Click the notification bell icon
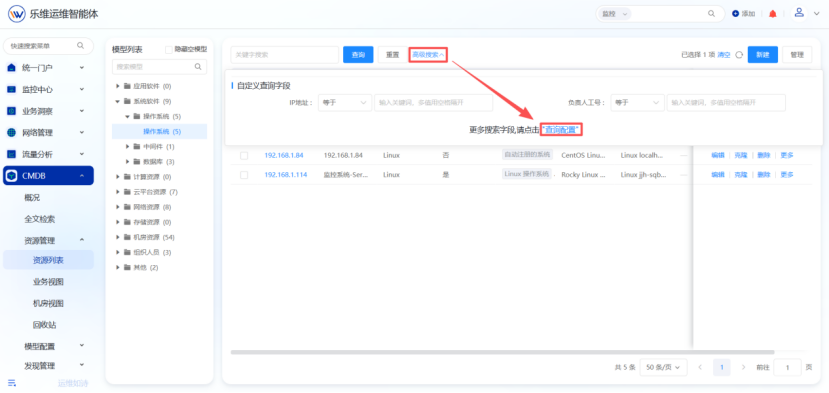829x393 pixels. coord(772,14)
